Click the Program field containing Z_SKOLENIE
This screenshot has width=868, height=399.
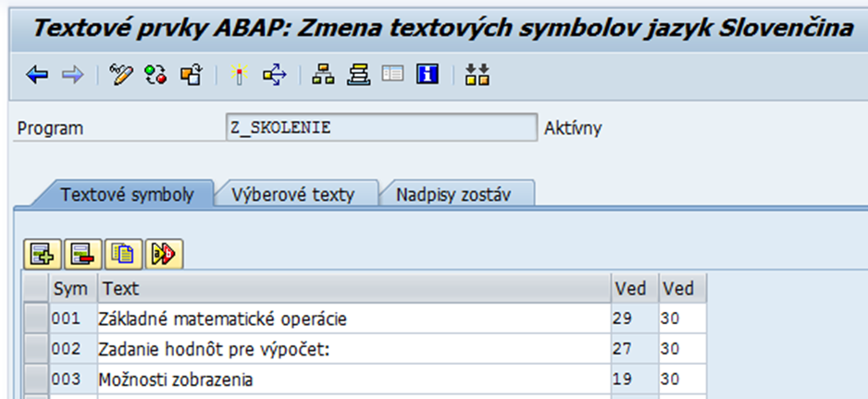381,128
